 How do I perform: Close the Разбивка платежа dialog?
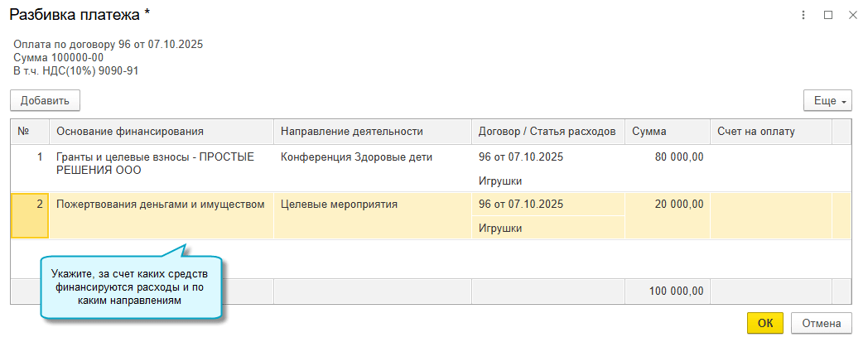[852, 15]
